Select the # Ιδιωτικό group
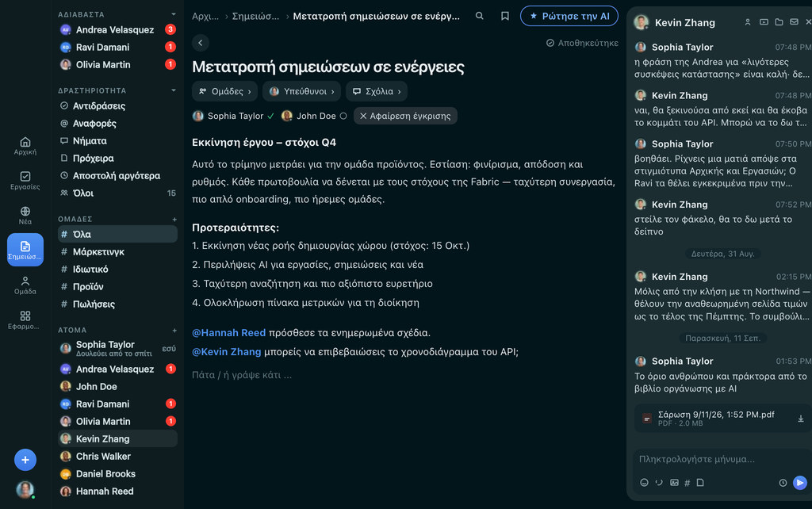 tap(117, 270)
